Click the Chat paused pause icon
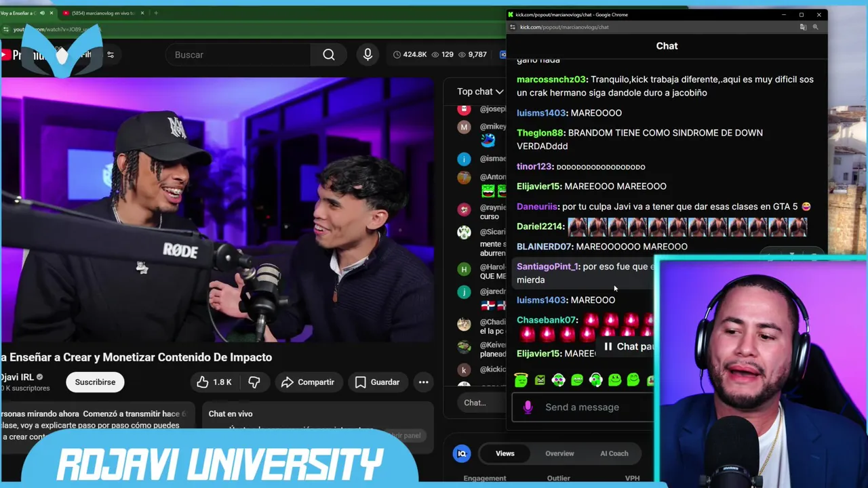Screen dimensions: 868x488 [x=608, y=346]
